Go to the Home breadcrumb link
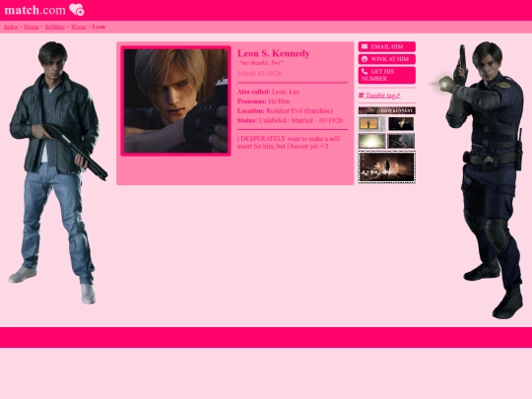The image size is (532, 399). pos(32,27)
